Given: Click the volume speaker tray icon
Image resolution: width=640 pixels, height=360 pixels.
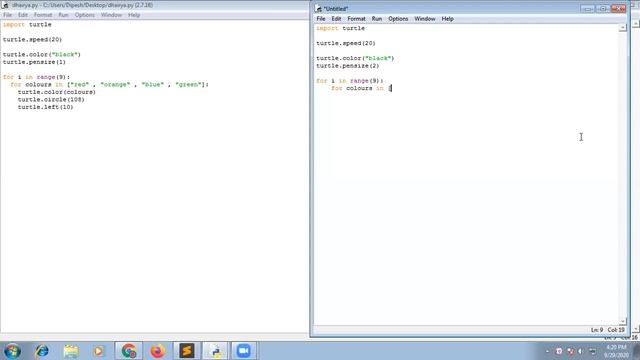Looking at the screenshot, I should click(x=581, y=351).
